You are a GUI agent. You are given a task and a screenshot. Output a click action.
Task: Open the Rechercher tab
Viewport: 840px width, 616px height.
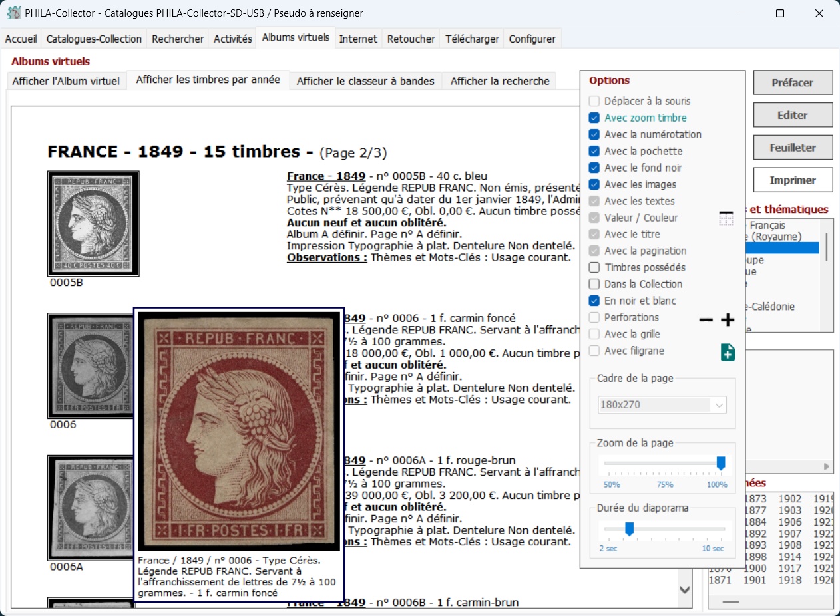[x=178, y=39]
